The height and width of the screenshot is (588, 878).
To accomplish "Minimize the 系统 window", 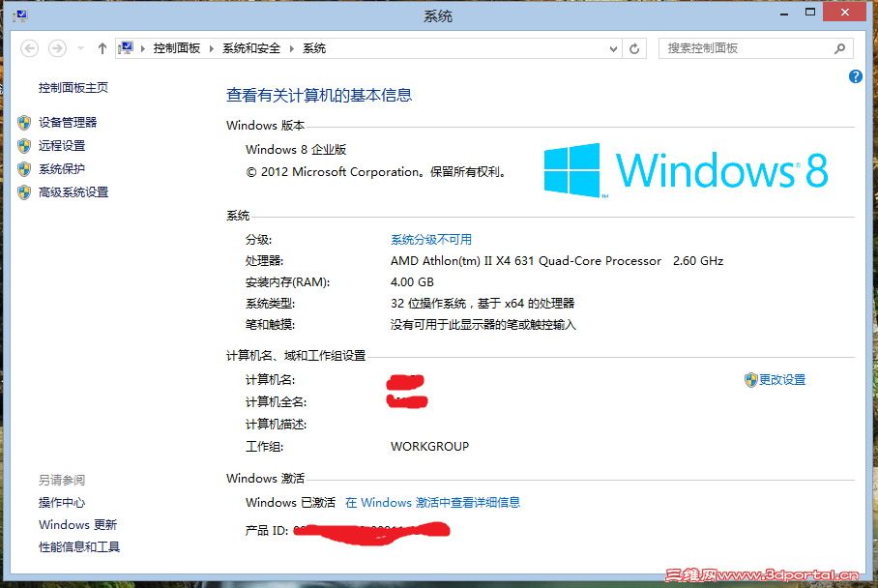I will point(784,13).
